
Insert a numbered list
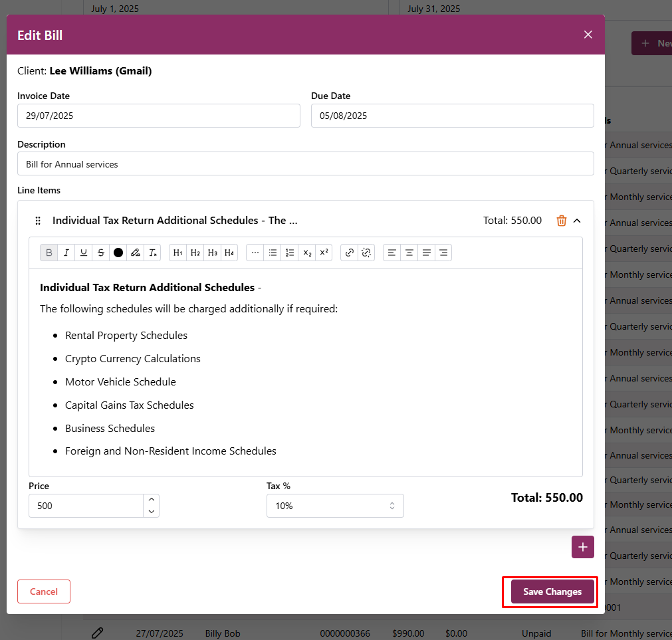point(290,253)
